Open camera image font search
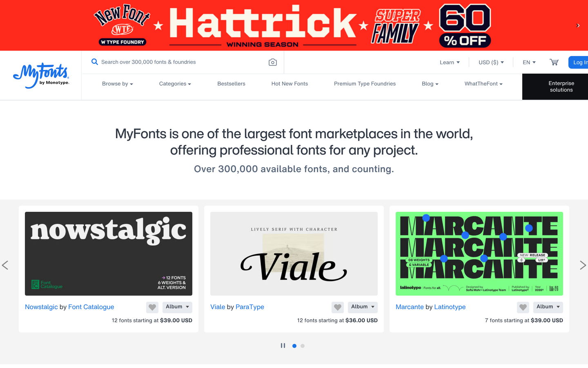Image resolution: width=588 pixels, height=368 pixels. 273,62
